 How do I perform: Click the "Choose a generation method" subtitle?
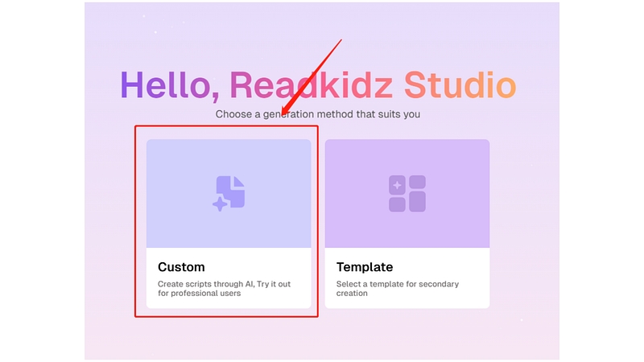tap(317, 114)
